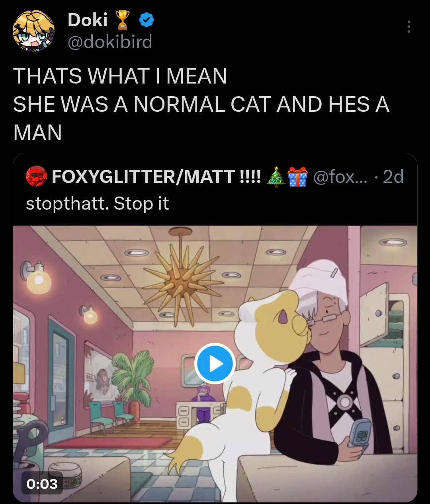Play the quoted tweet video
This screenshot has height=504, width=430.
(x=215, y=363)
